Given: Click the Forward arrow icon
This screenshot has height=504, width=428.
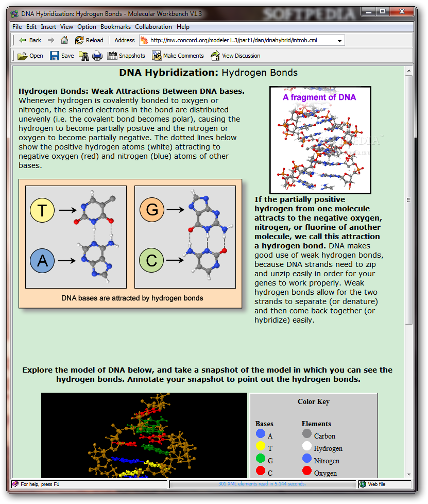Looking at the screenshot, I should (51, 40).
